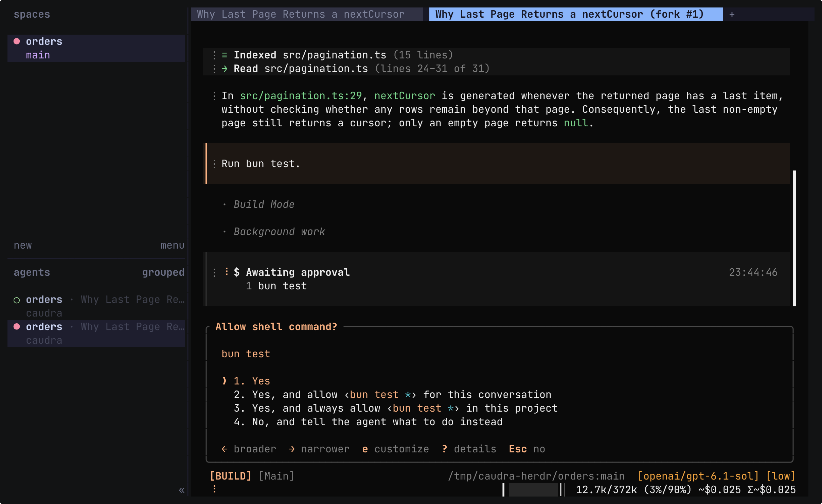
Task: Click the 'spaces' panel header
Action: (32, 14)
